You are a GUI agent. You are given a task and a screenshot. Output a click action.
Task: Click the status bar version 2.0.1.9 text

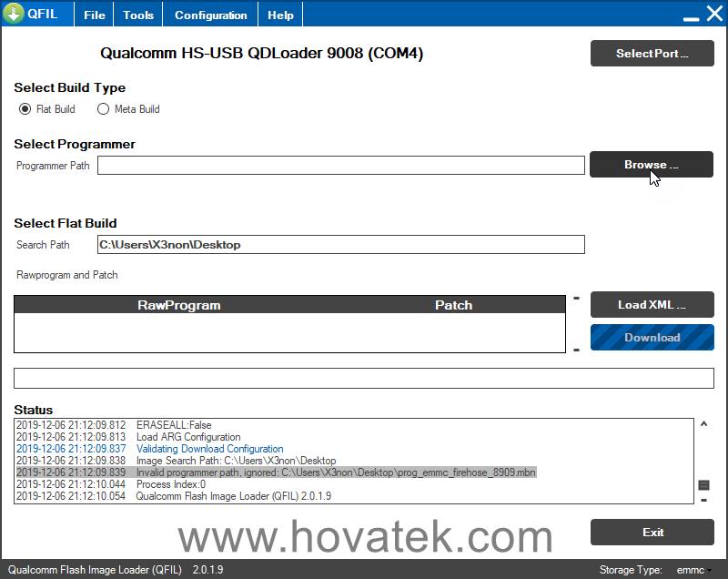coord(208,570)
